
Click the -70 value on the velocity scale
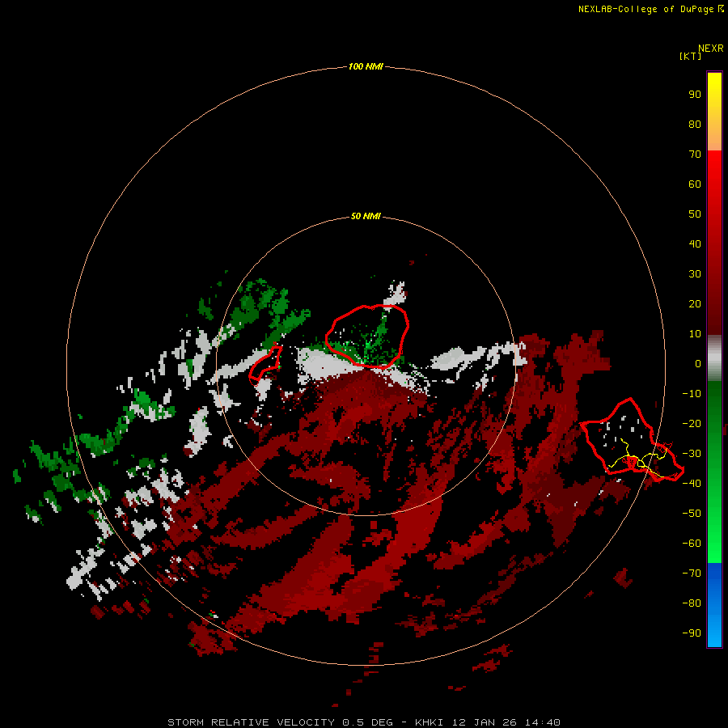(x=692, y=573)
